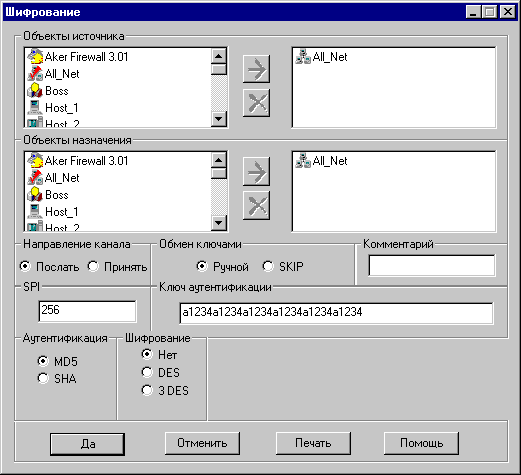This screenshot has width=521, height=475.
Task: Click down arrow of source list scrollbar
Action: (219, 119)
